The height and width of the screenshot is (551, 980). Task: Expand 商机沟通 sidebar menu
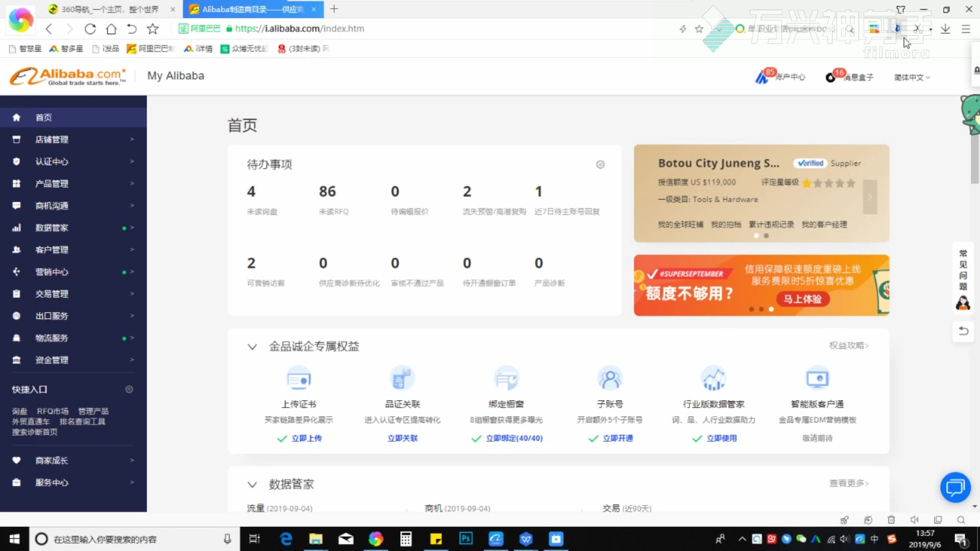click(x=73, y=206)
